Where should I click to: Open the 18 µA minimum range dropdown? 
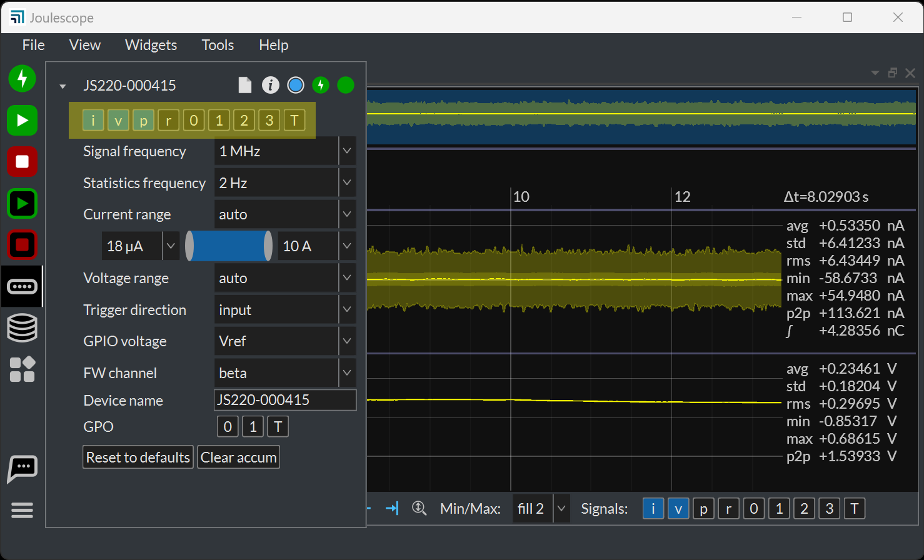141,246
